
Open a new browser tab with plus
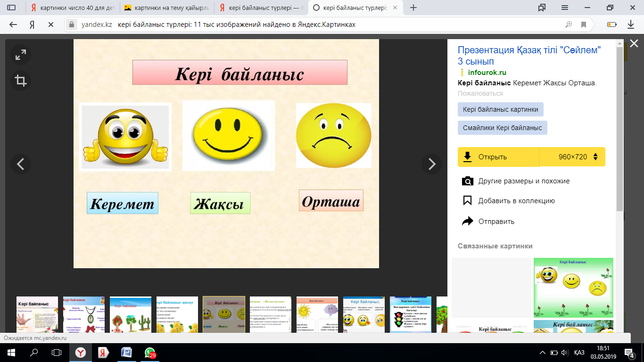(413, 8)
